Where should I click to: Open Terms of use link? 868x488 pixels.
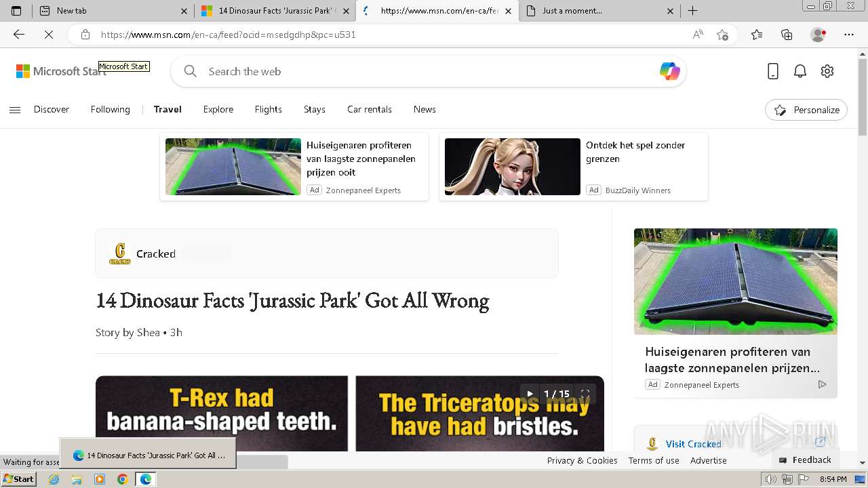[654, 460]
